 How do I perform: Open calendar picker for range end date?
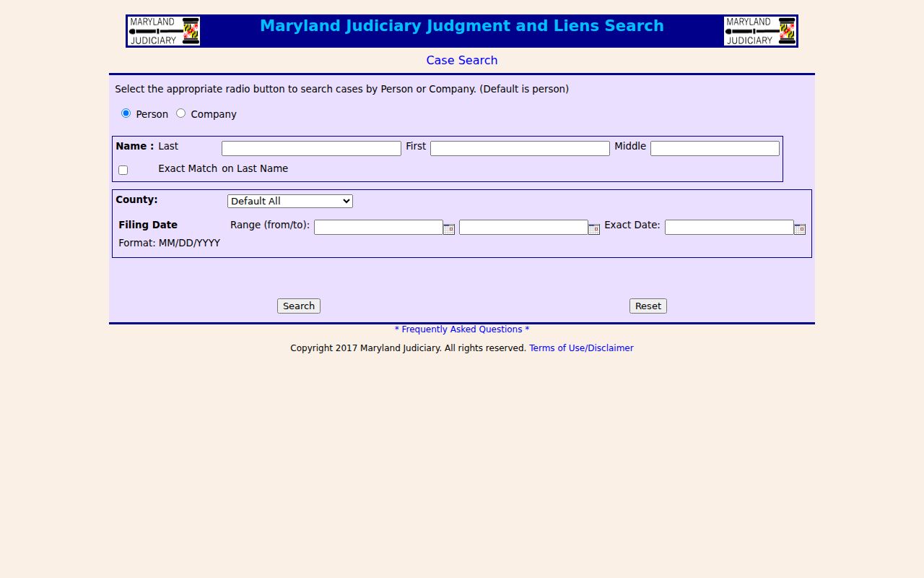(x=594, y=229)
